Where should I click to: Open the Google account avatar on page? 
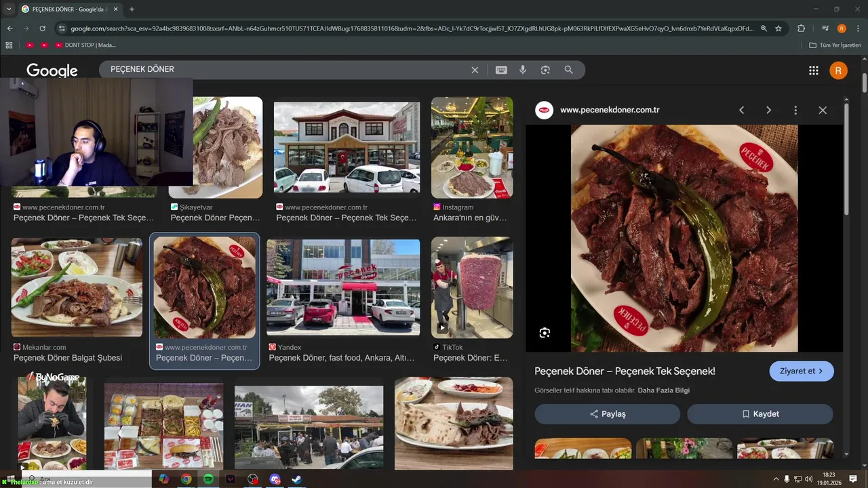click(x=838, y=70)
